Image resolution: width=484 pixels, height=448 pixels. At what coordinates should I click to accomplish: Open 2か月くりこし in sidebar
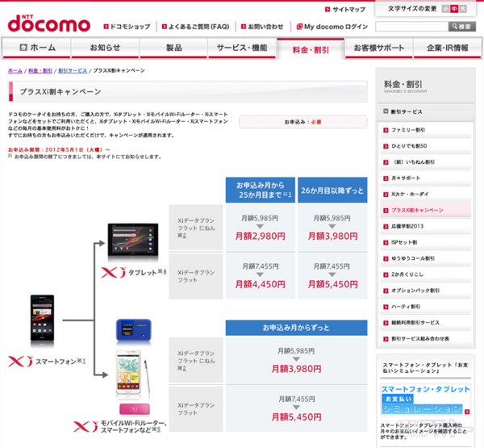407,274
